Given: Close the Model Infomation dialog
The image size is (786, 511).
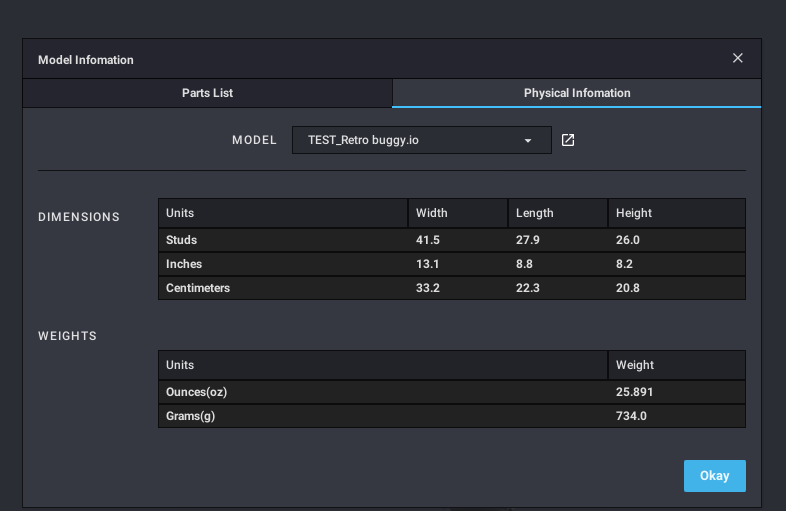Looking at the screenshot, I should coord(737,58).
